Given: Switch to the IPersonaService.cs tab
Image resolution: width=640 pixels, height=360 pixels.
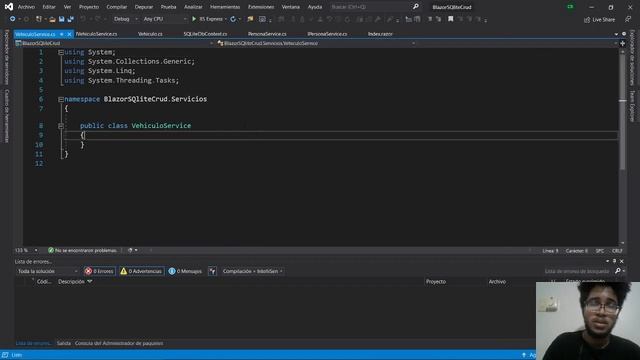Looking at the screenshot, I should [x=327, y=34].
